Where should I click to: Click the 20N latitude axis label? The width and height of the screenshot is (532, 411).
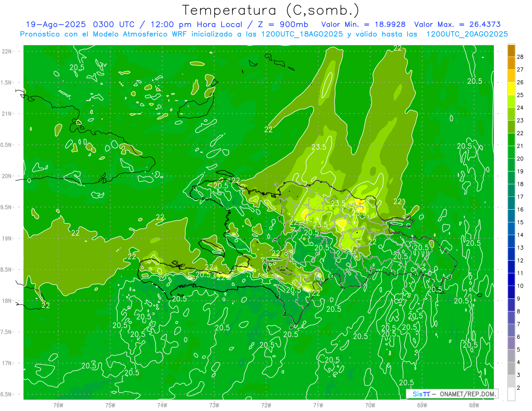tap(7, 176)
